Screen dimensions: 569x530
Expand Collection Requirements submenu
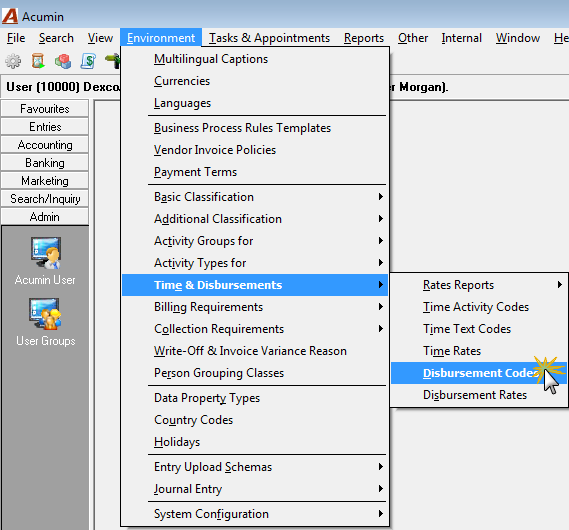click(x=255, y=329)
